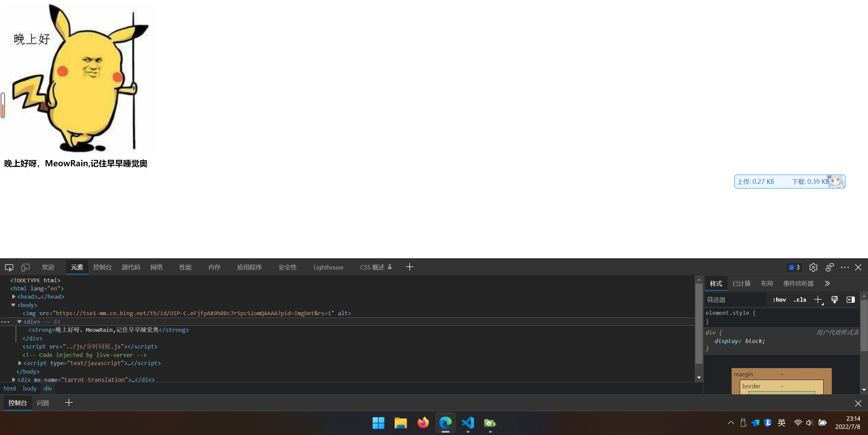Open Visual Studio Code from taskbar
This screenshot has height=435, width=868.
point(468,423)
